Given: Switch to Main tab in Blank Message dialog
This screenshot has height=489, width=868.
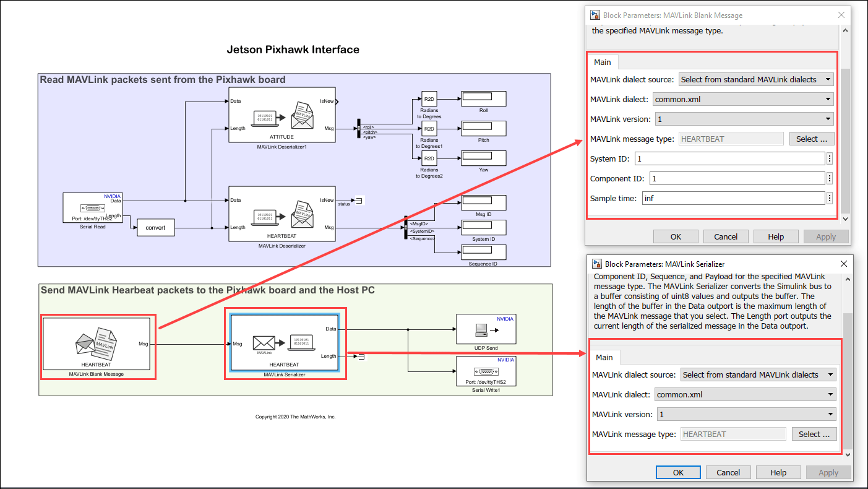Looking at the screenshot, I should (x=603, y=62).
